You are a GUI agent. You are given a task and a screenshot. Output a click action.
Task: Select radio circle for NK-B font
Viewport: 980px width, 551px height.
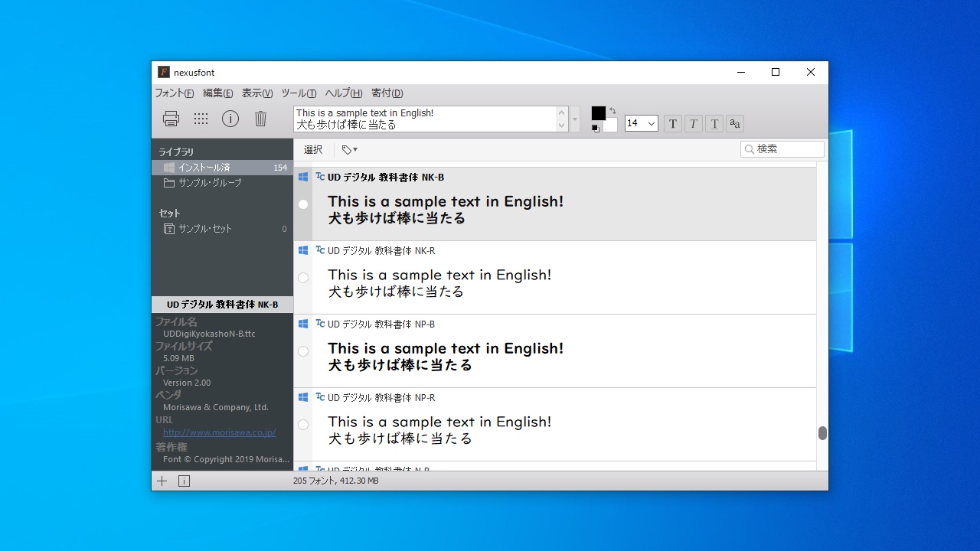pos(303,204)
